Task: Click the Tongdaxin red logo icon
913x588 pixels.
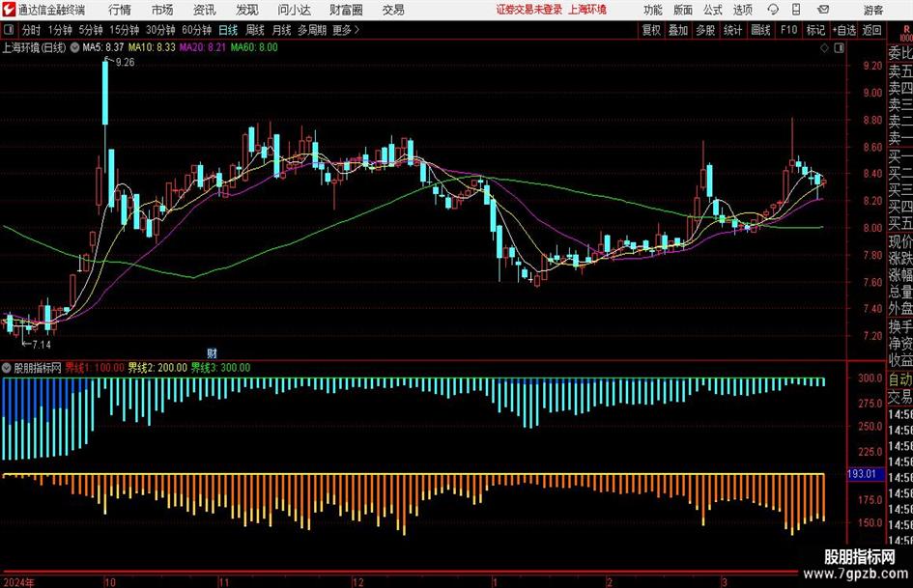Action: [x=9, y=10]
